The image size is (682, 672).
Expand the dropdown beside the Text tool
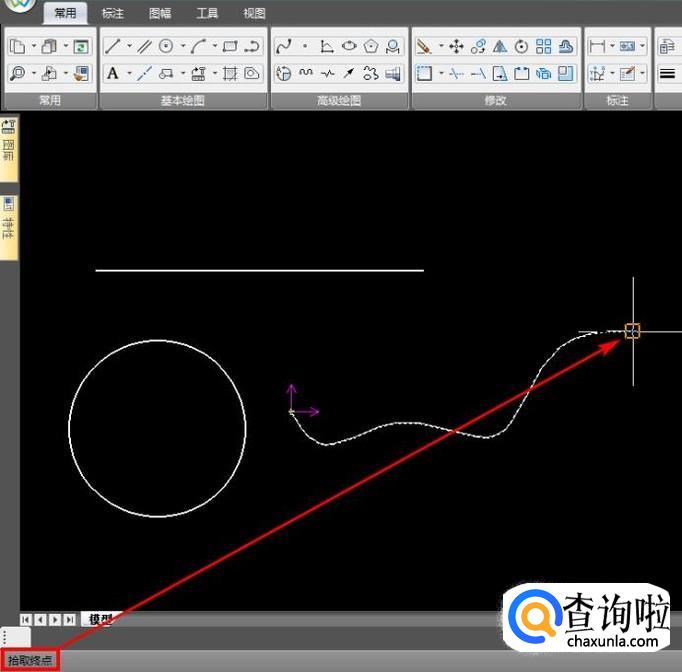pyautogui.click(x=129, y=73)
